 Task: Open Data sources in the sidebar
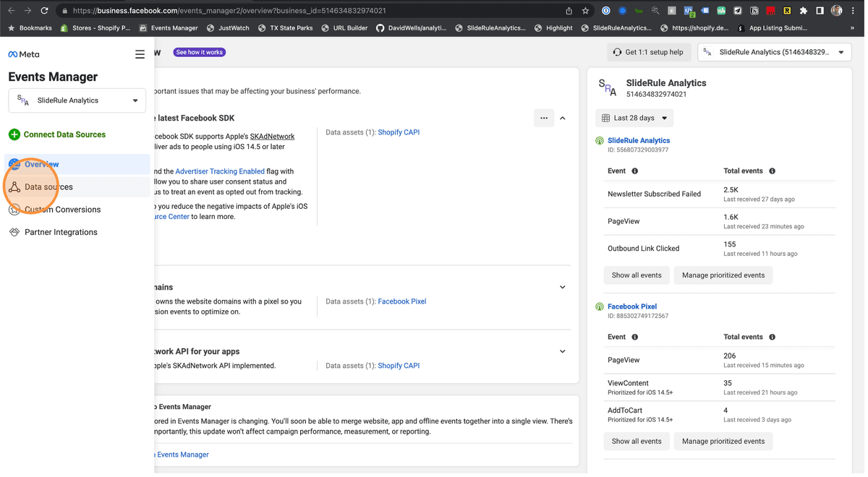pos(77,187)
